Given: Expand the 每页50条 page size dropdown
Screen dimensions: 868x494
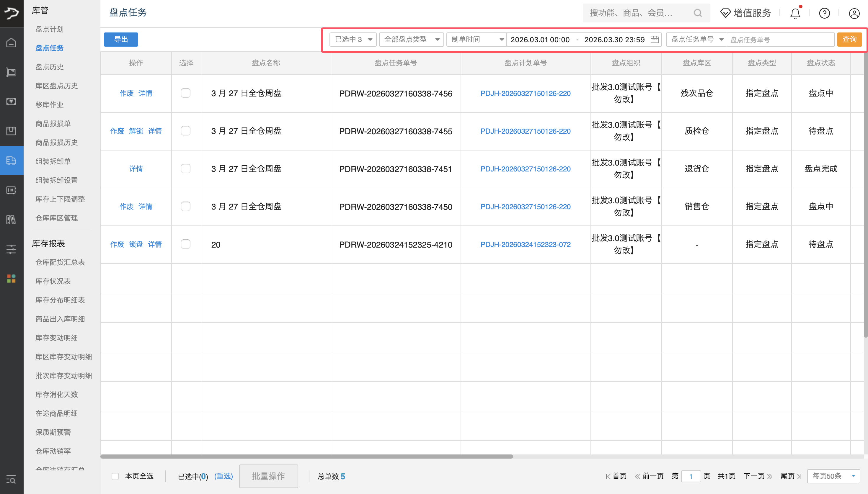Looking at the screenshot, I should click(x=833, y=476).
